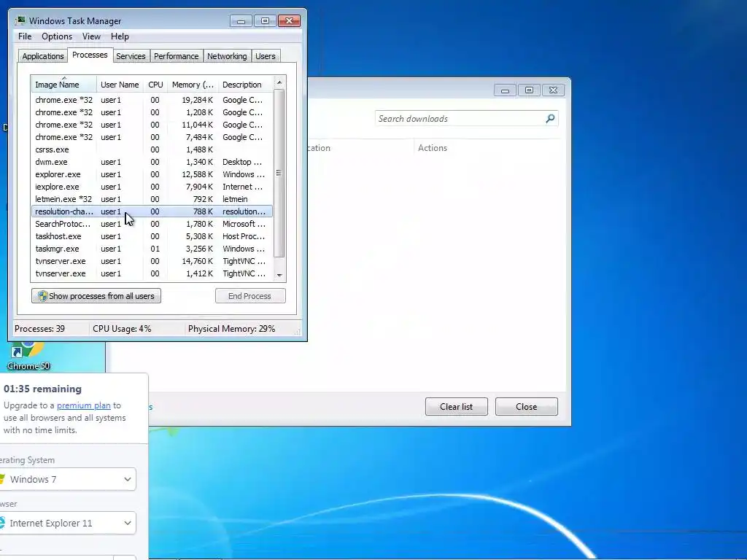The image size is (747, 560).
Task: Select the chrome.exe row using 7,484 K
Action: [152, 137]
